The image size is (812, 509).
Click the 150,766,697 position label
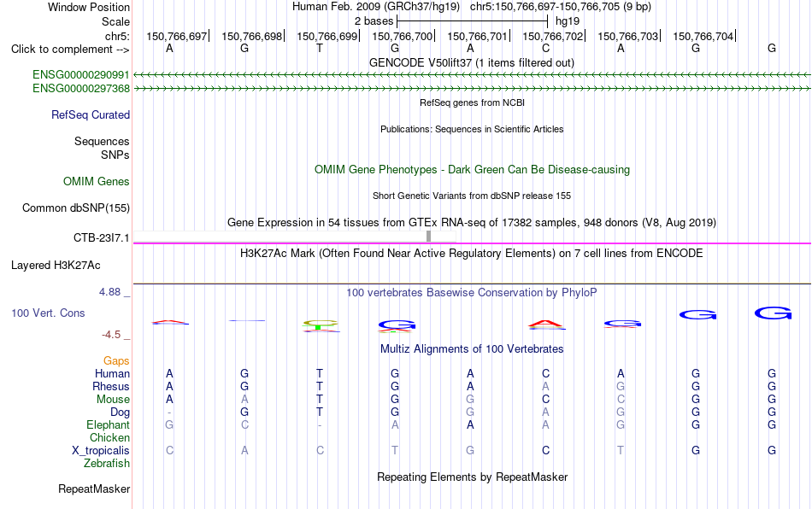[x=177, y=36]
